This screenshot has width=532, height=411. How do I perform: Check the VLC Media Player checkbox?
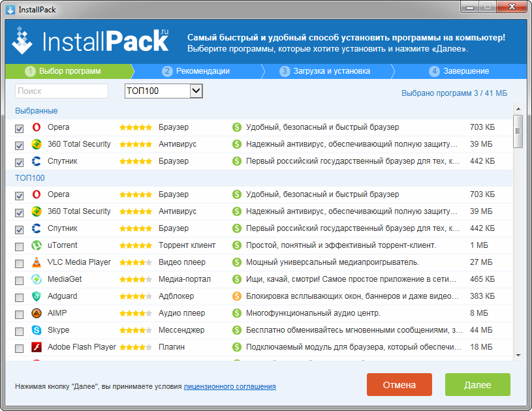coord(20,264)
